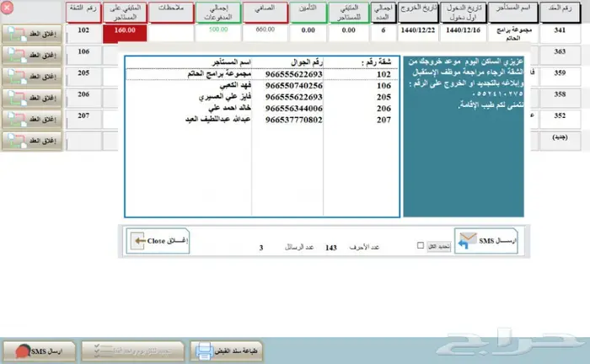Click 0.00 under المتبقي للمستأجر column
This screenshot has height=364, width=590.
[349, 33]
